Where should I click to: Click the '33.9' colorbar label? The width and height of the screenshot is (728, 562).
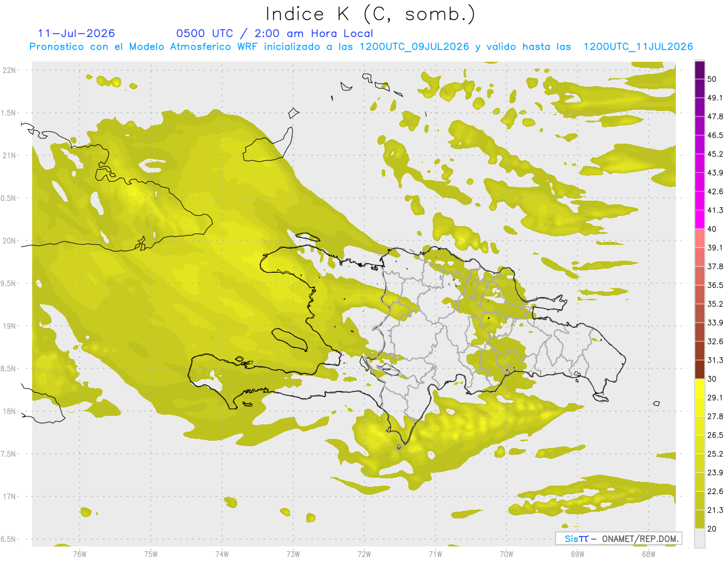715,323
